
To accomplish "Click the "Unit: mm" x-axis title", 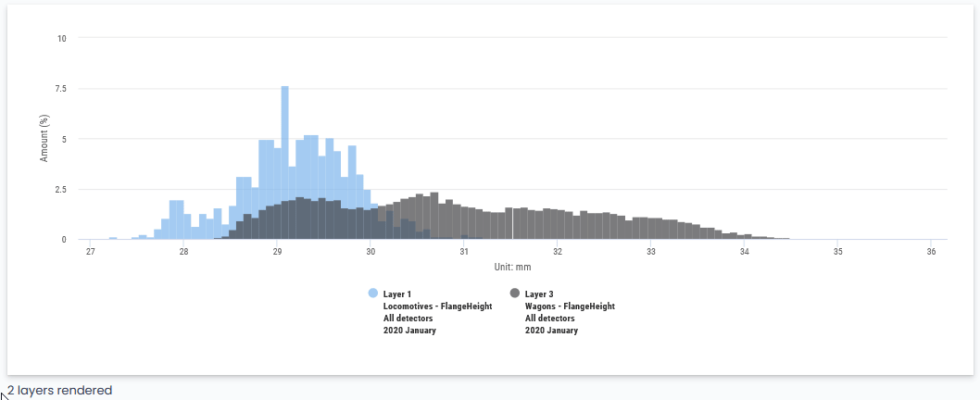I will (x=512, y=267).
